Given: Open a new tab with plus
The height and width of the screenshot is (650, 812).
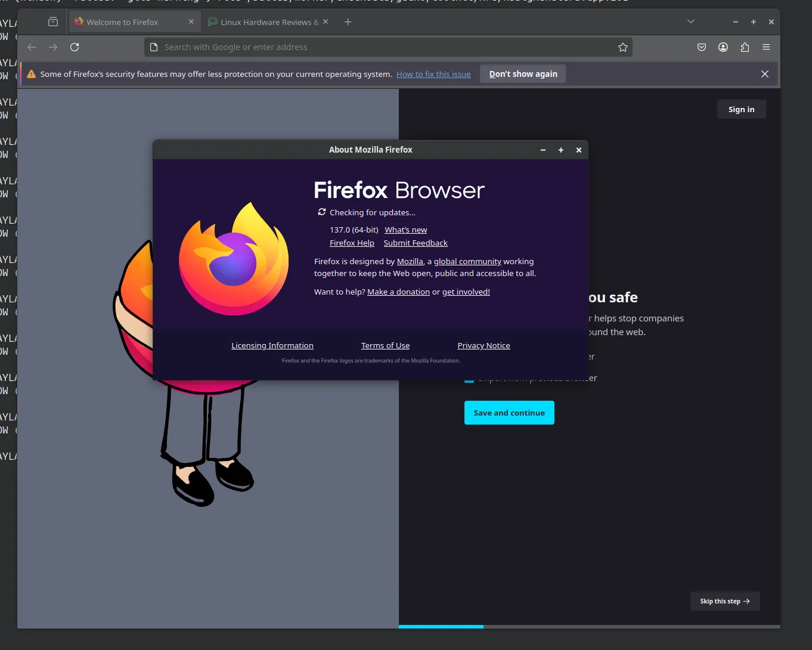Looking at the screenshot, I should (348, 22).
